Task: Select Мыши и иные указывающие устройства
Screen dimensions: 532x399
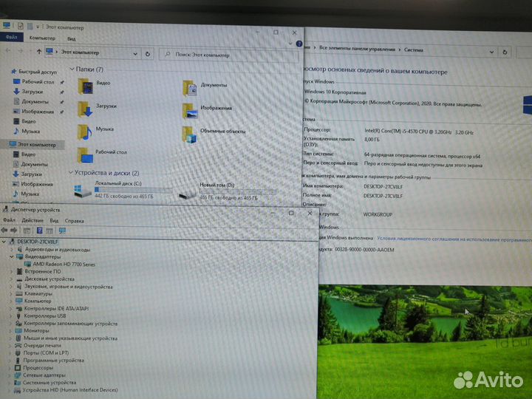Action: tap(71, 338)
